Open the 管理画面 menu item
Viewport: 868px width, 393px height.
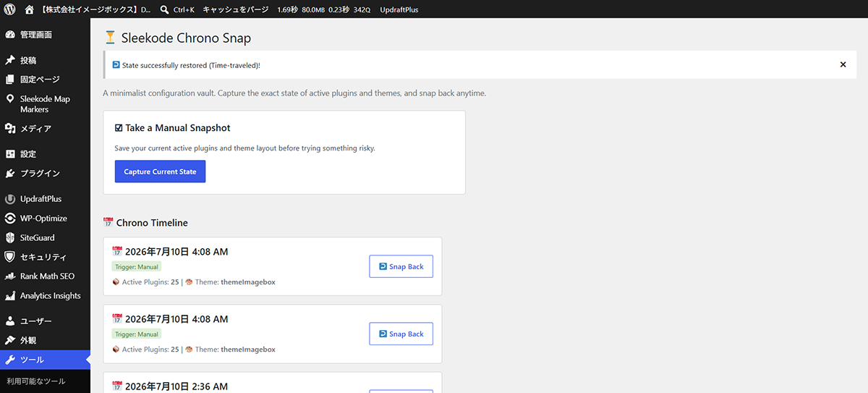click(45, 35)
